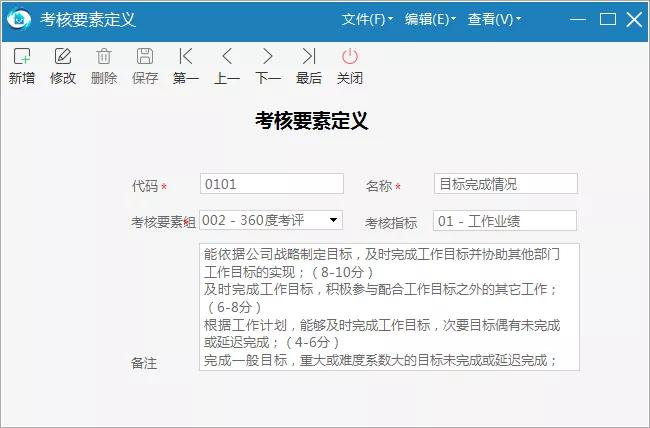Screen dimensions: 650x428
Task: Click the 考核要素组 label text
Action: coord(163,222)
